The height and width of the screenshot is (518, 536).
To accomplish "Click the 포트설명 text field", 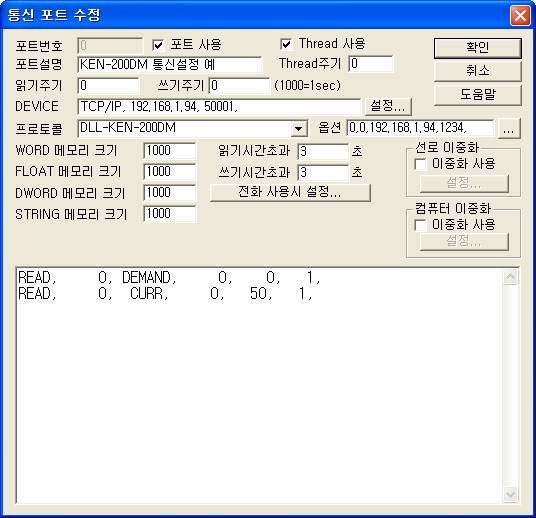I will (x=170, y=65).
